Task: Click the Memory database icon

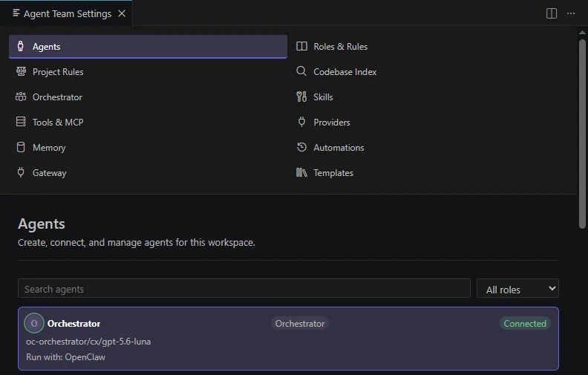Action: (21, 147)
